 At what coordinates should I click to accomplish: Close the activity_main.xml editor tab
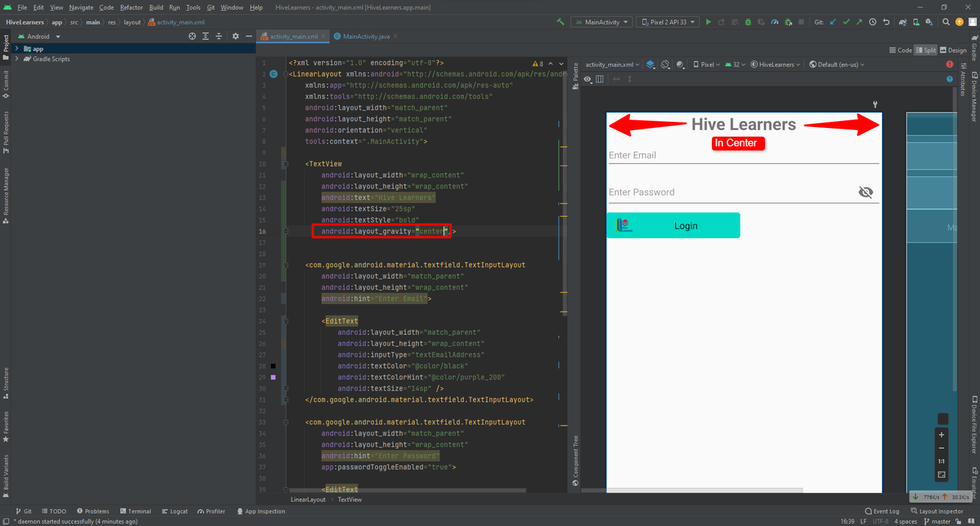pyautogui.click(x=325, y=36)
